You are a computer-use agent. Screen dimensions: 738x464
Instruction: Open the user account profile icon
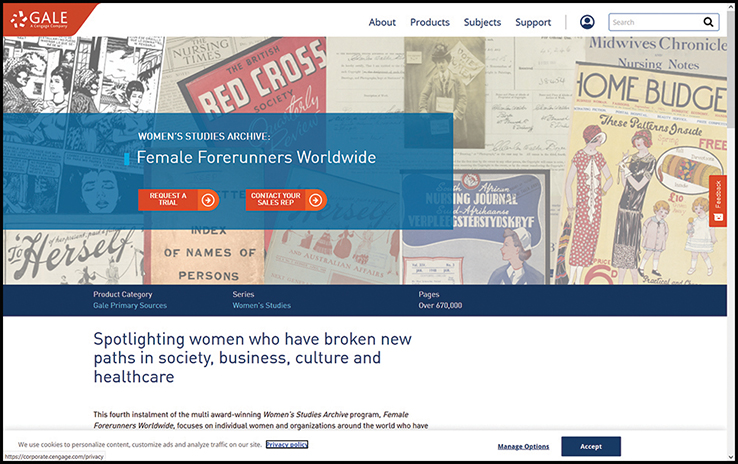pos(587,22)
